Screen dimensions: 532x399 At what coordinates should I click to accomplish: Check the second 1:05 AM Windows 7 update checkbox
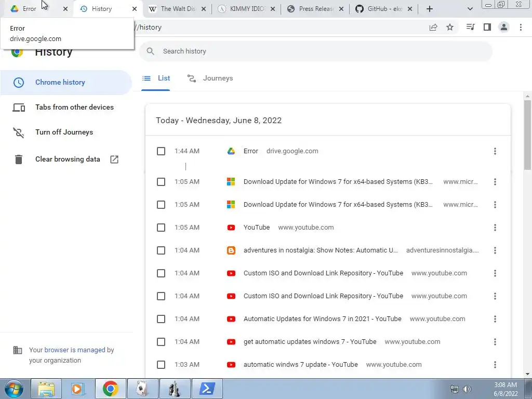161,205
